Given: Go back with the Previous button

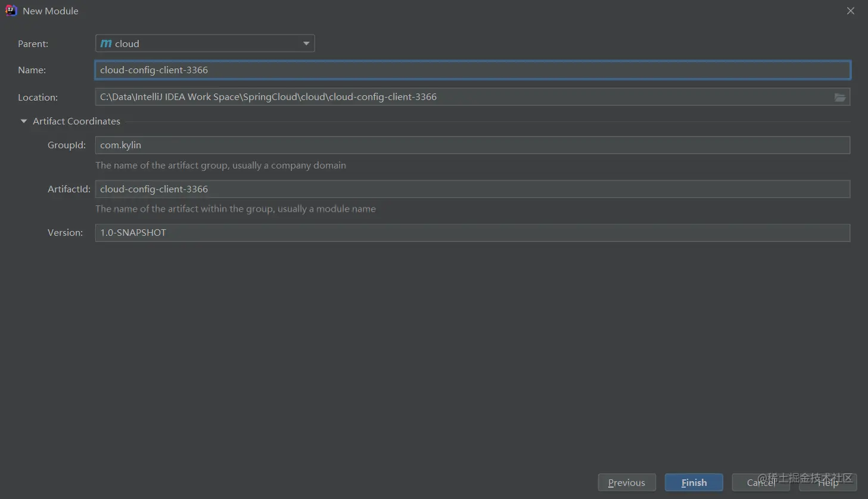Looking at the screenshot, I should pos(627,482).
